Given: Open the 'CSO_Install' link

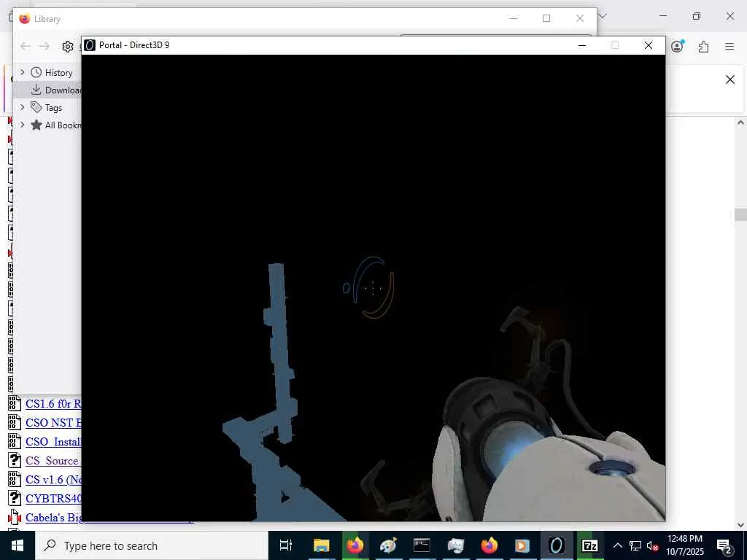Looking at the screenshot, I should coord(53,442).
